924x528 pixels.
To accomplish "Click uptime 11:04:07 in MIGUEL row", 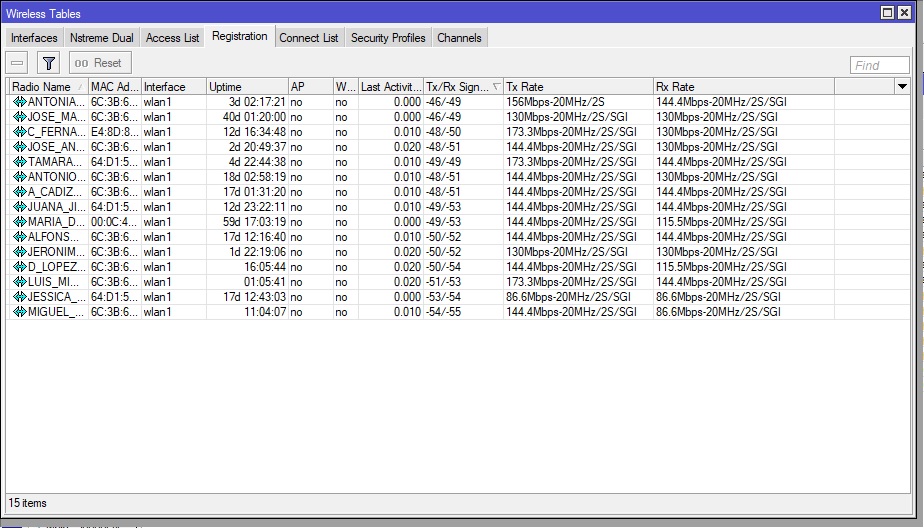I will [265, 312].
